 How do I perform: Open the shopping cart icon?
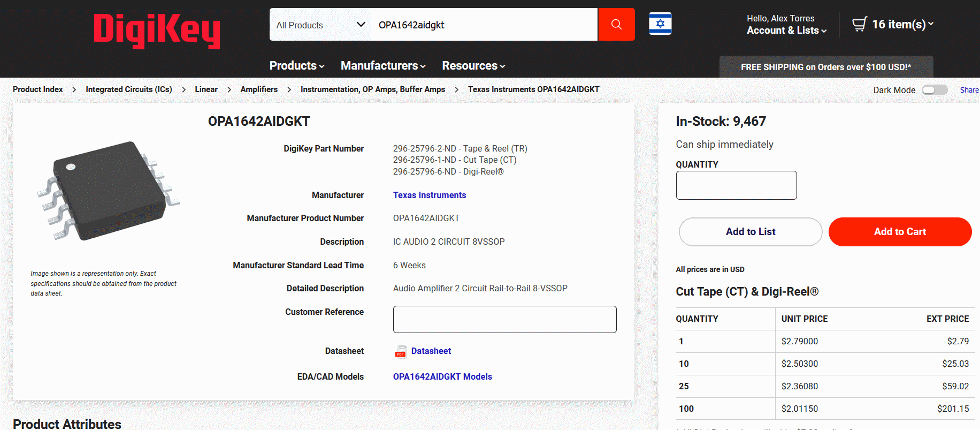(x=859, y=24)
